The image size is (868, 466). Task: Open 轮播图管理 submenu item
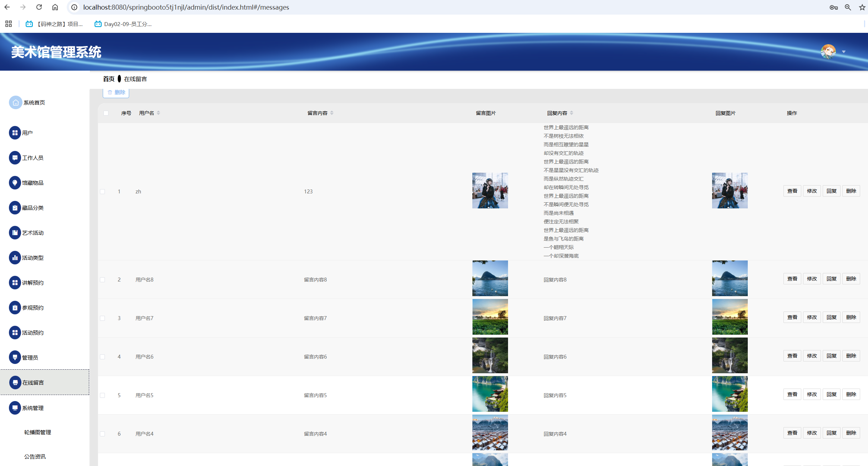point(37,432)
